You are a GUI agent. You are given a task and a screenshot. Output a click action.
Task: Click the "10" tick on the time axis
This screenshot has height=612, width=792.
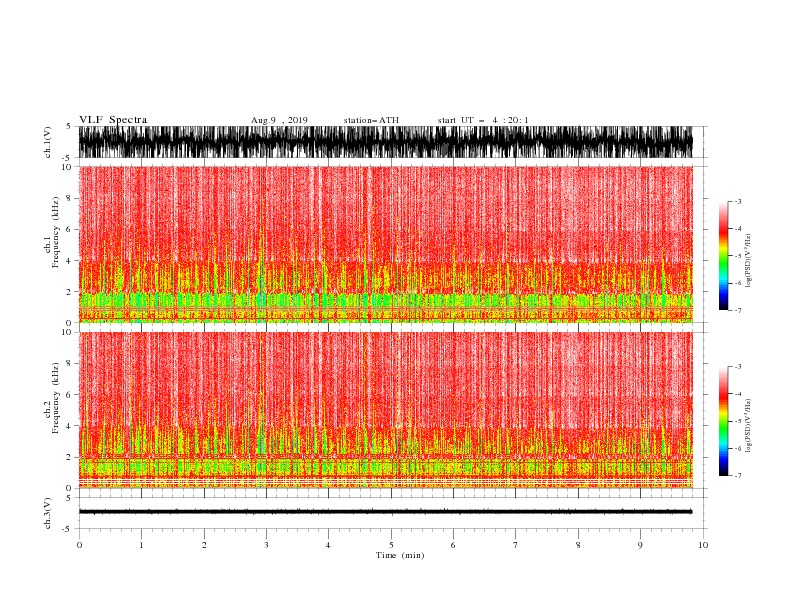pyautogui.click(x=703, y=545)
